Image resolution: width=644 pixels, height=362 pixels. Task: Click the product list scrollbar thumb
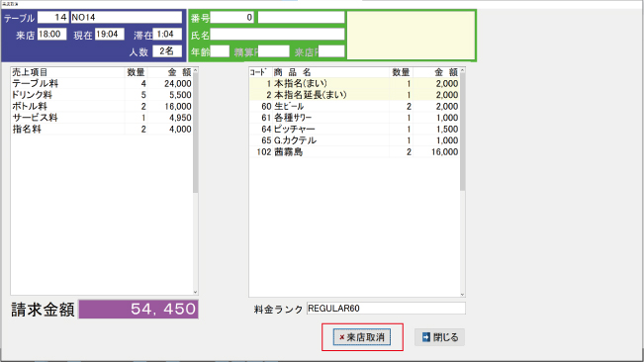coord(462,133)
